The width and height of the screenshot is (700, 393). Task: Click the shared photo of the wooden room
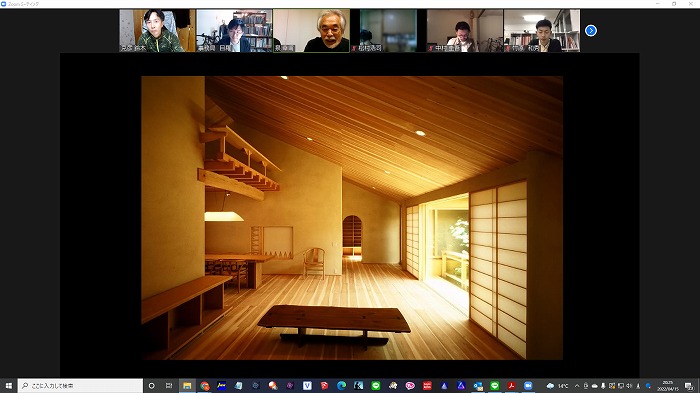[352, 218]
